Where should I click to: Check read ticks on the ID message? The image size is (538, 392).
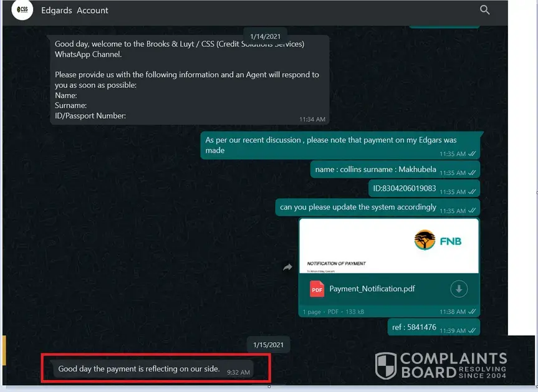[472, 192]
